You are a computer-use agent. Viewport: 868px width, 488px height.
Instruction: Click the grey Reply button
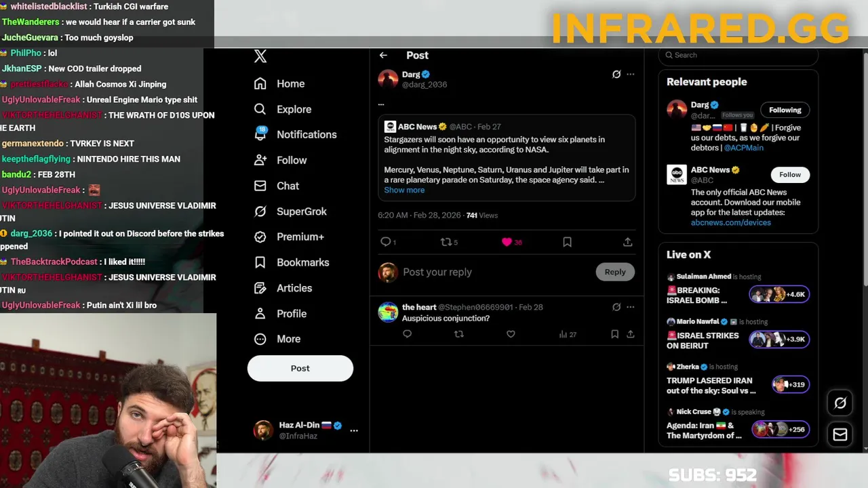tap(615, 272)
